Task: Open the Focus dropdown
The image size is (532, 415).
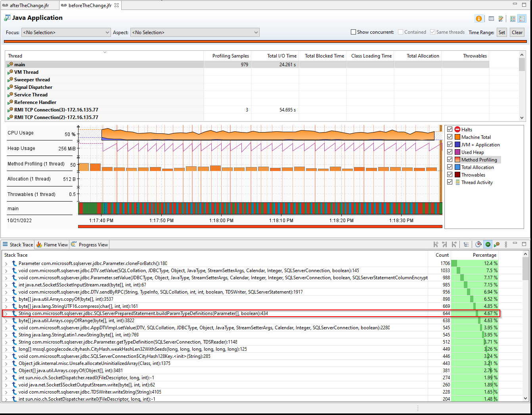Action: tap(66, 33)
